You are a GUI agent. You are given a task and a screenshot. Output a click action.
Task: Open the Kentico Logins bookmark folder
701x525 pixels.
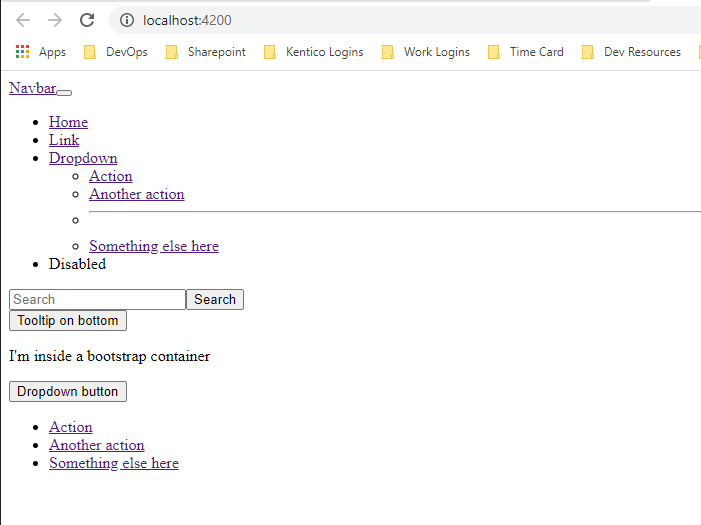pos(313,52)
